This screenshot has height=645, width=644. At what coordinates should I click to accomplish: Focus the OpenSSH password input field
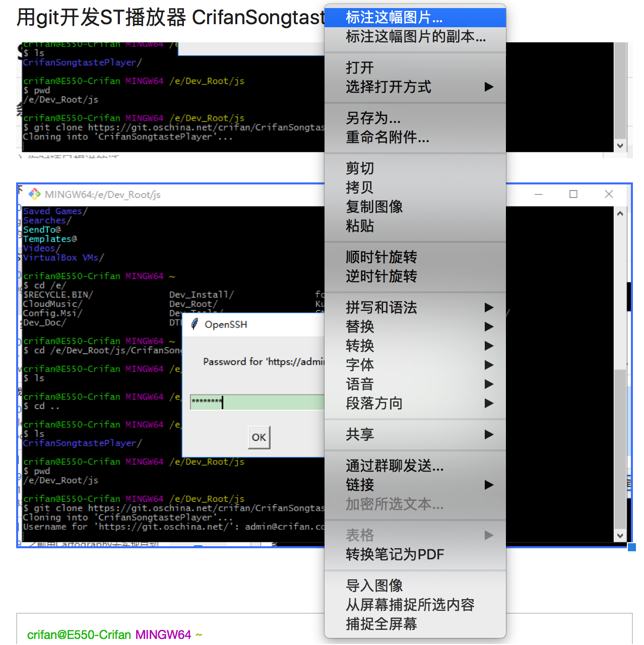(x=257, y=402)
